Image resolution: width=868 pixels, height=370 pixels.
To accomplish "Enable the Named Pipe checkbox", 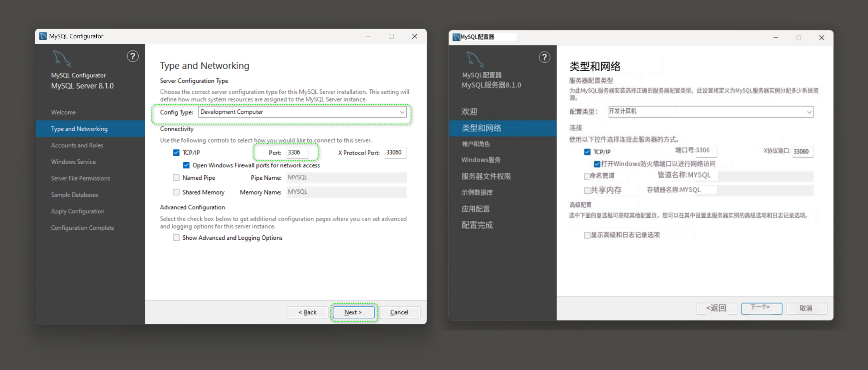I will click(x=176, y=177).
